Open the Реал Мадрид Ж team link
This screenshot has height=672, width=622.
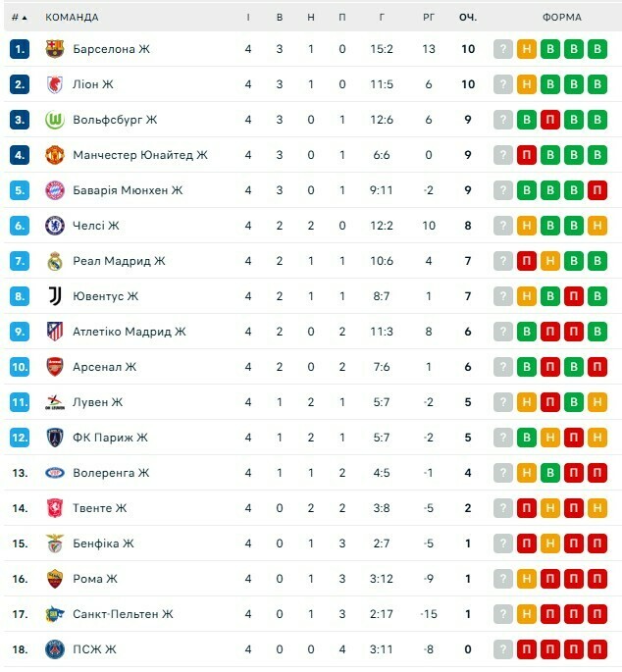(119, 261)
